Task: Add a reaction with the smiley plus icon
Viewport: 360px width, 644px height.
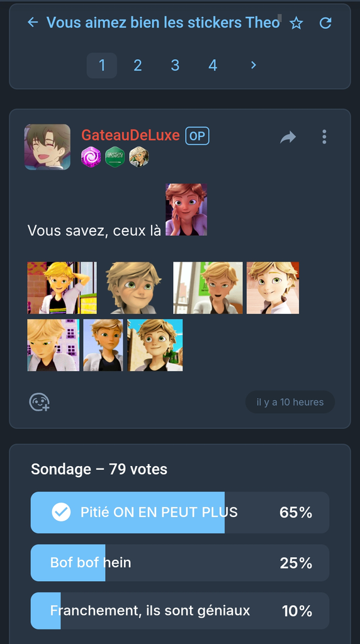Action: pyautogui.click(x=40, y=402)
